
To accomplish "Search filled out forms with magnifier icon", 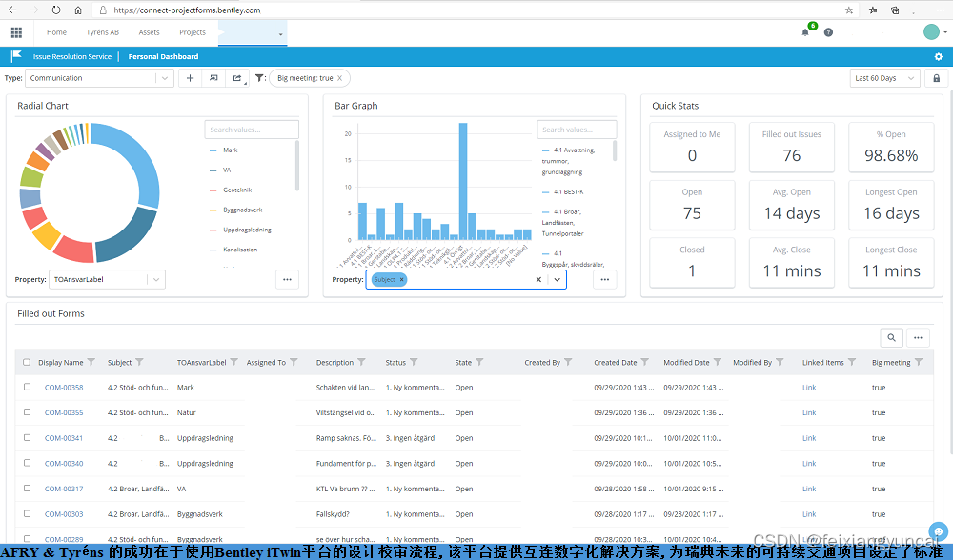I will pyautogui.click(x=891, y=337).
